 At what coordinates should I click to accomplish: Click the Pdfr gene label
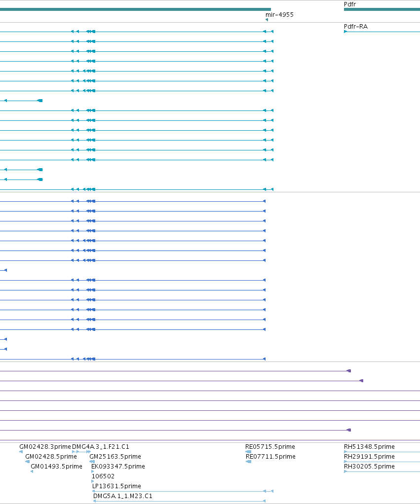[x=350, y=4]
